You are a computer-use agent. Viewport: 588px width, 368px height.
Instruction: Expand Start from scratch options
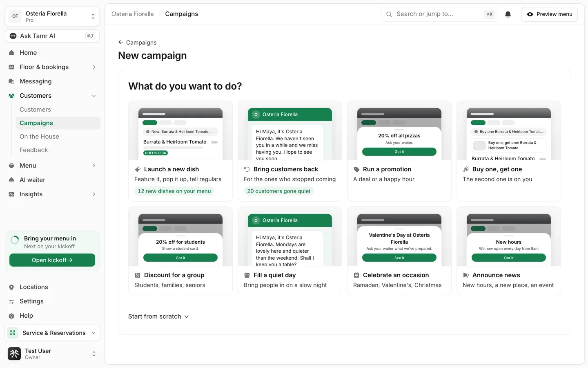(158, 316)
